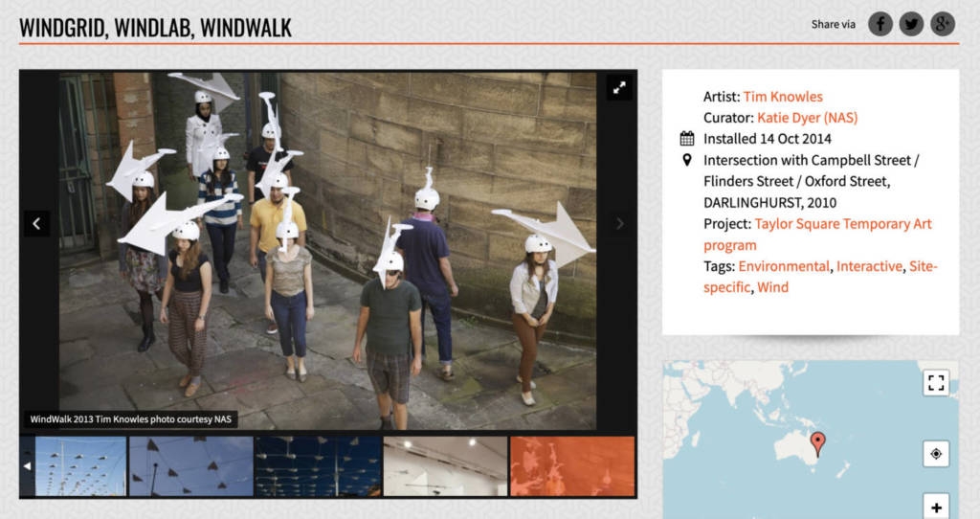The height and width of the screenshot is (519, 980).
Task: Click the location pin icon beside address
Action: coord(687,160)
